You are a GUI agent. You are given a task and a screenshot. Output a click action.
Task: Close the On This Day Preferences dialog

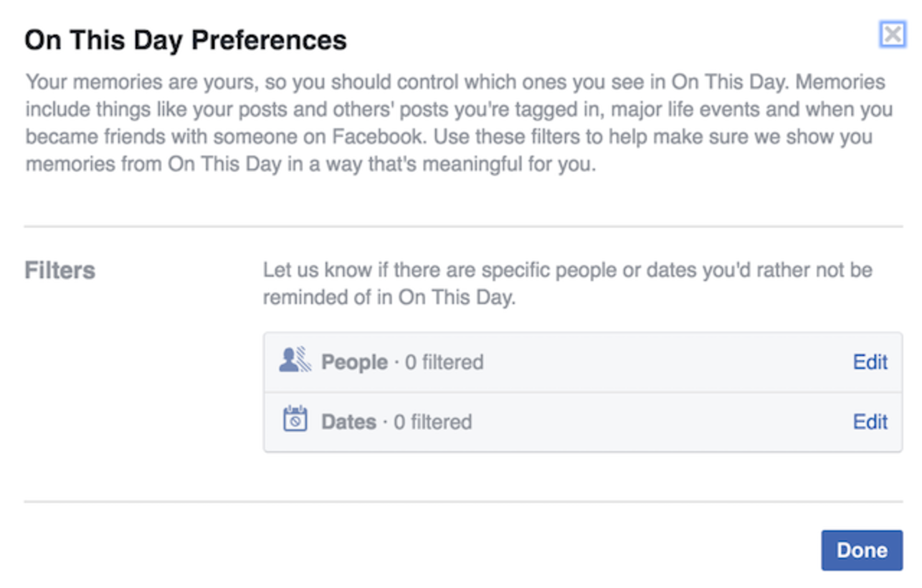pyautogui.click(x=892, y=34)
